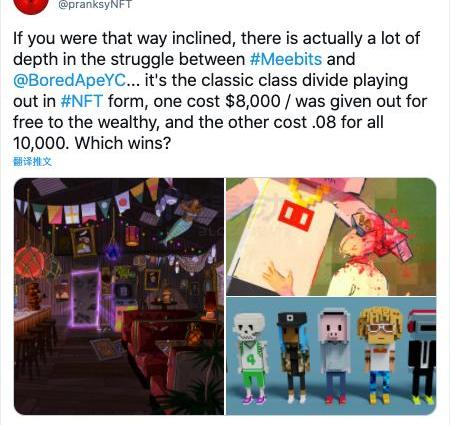Screen dimensions: 450x425
Task: Open the #Meebits hashtag
Action: tap(286, 59)
